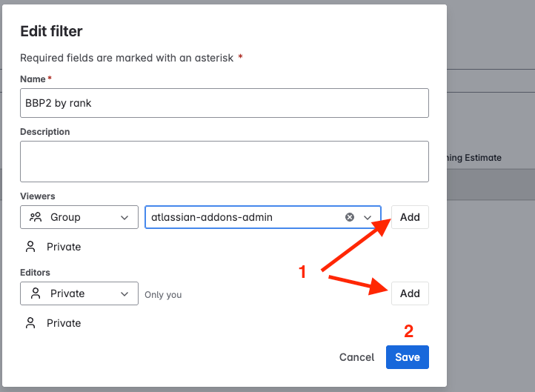Expand the Viewers Group type chevron

(x=124, y=217)
